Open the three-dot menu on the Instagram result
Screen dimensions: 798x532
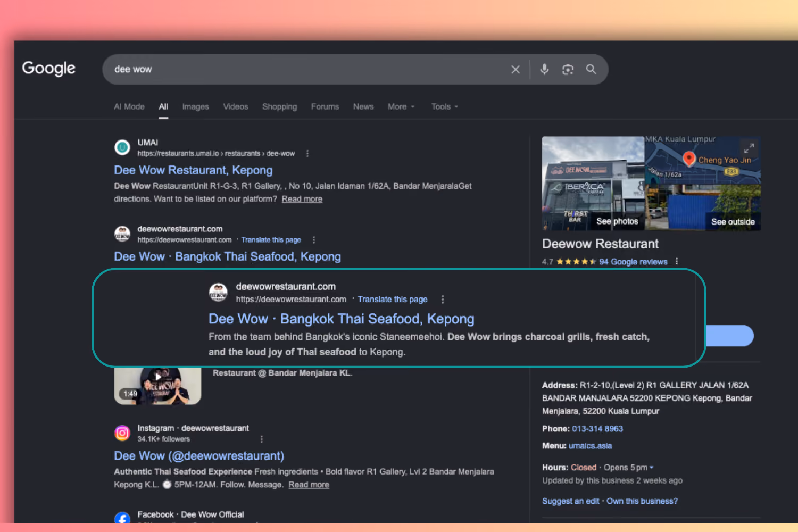(x=261, y=439)
